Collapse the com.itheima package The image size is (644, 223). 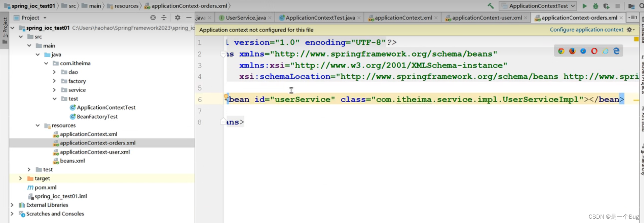pos(46,63)
